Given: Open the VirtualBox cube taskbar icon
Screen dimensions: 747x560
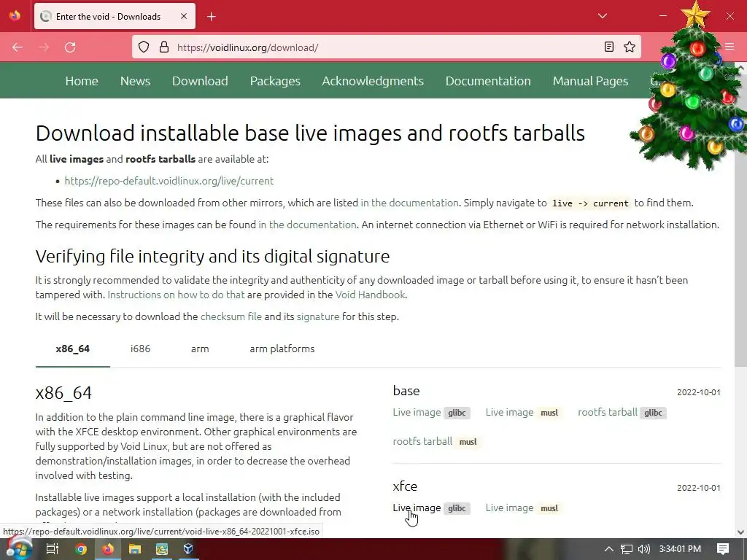Looking at the screenshot, I should [188, 549].
